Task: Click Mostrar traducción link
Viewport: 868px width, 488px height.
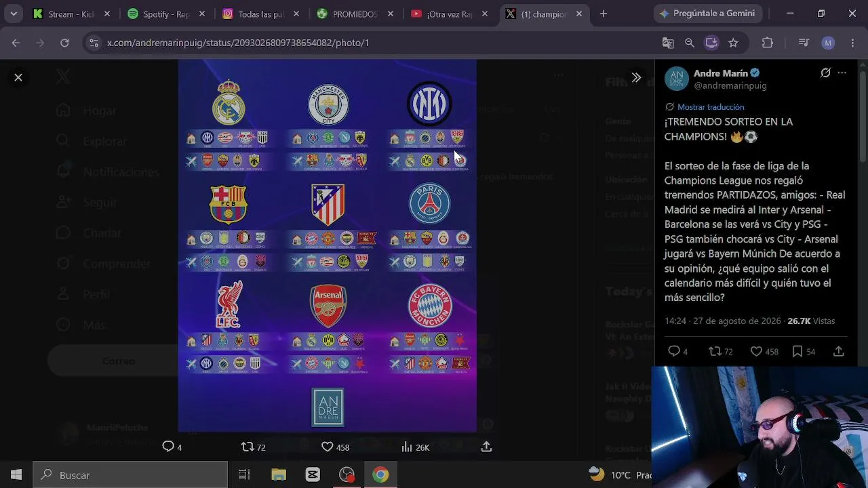Action: pos(711,107)
